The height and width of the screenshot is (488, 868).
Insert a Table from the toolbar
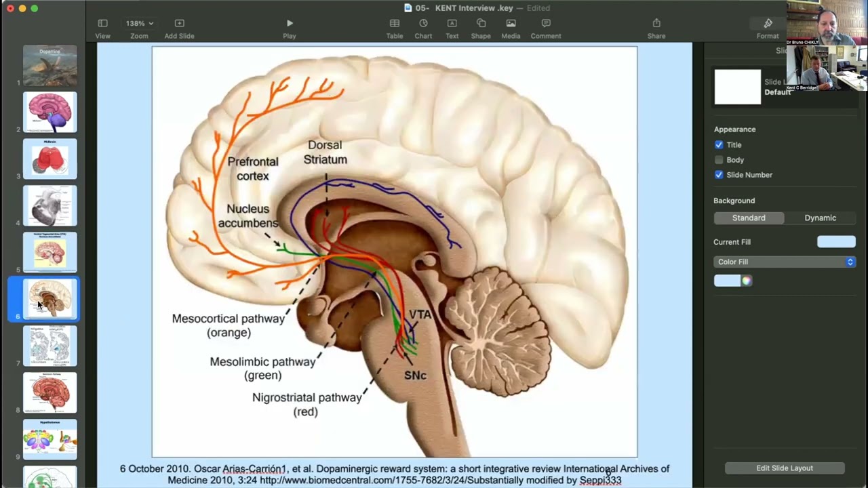tap(395, 23)
